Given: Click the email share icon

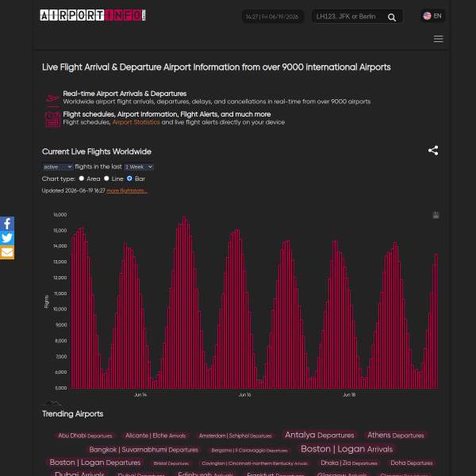Looking at the screenshot, I should [7, 252].
